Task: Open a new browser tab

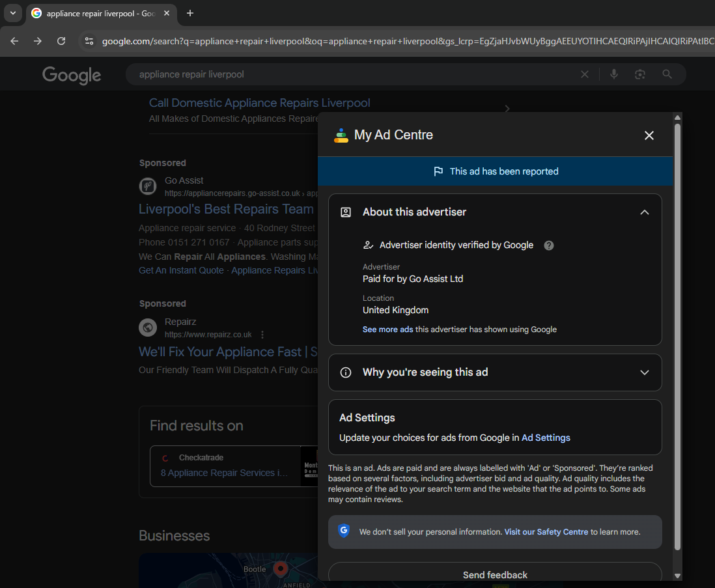Action: coord(190,13)
